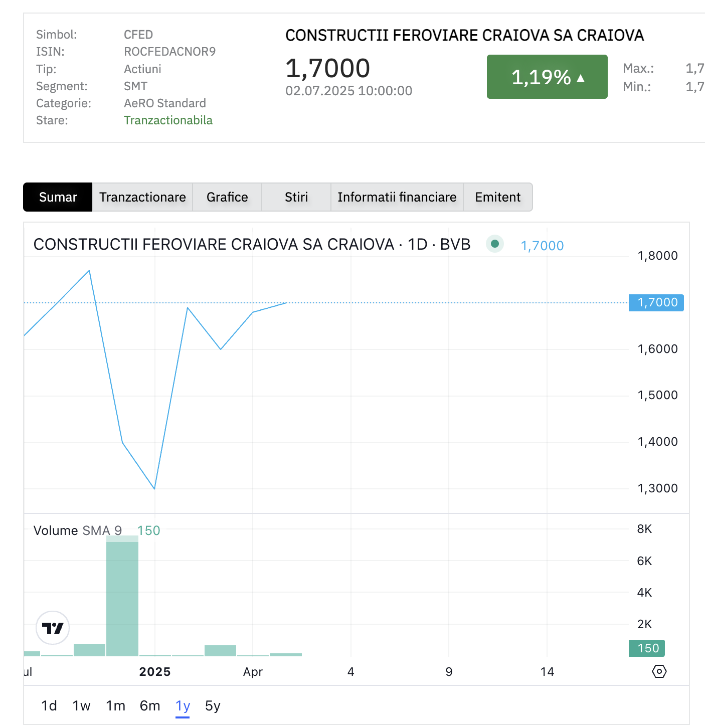Screen dimensions: 705x728
Task: Click the 9 time axis label
Action: click(449, 672)
